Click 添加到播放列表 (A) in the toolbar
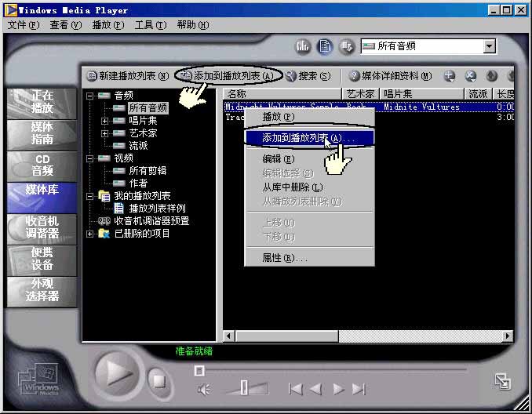Image resolution: width=532 pixels, height=414 pixels. 228,75
